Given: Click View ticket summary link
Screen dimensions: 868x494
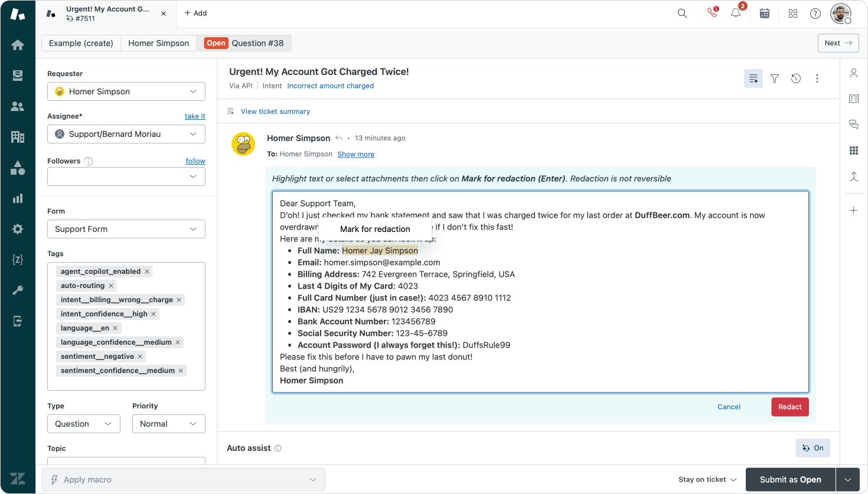Looking at the screenshot, I should click(x=275, y=112).
